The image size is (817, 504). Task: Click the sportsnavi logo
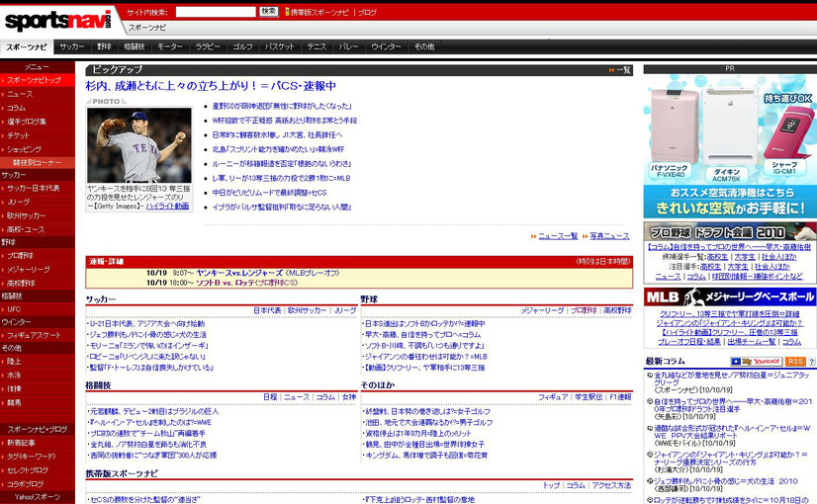pyautogui.click(x=57, y=21)
